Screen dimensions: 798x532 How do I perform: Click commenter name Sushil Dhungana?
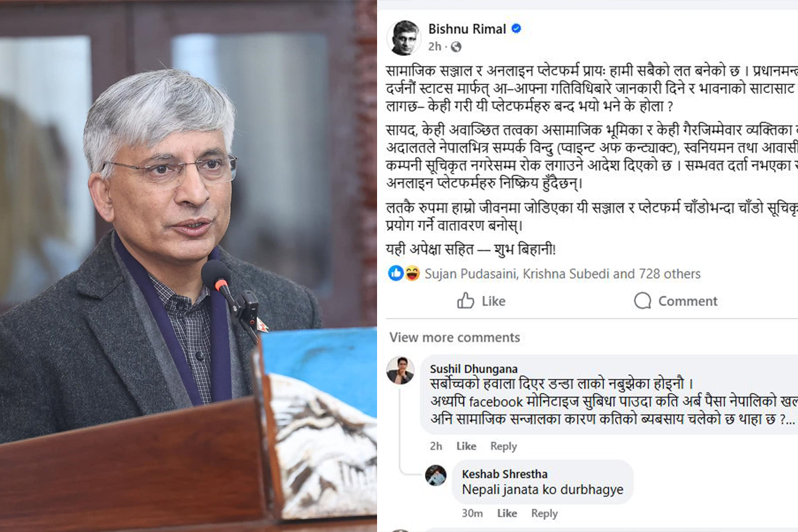click(473, 369)
